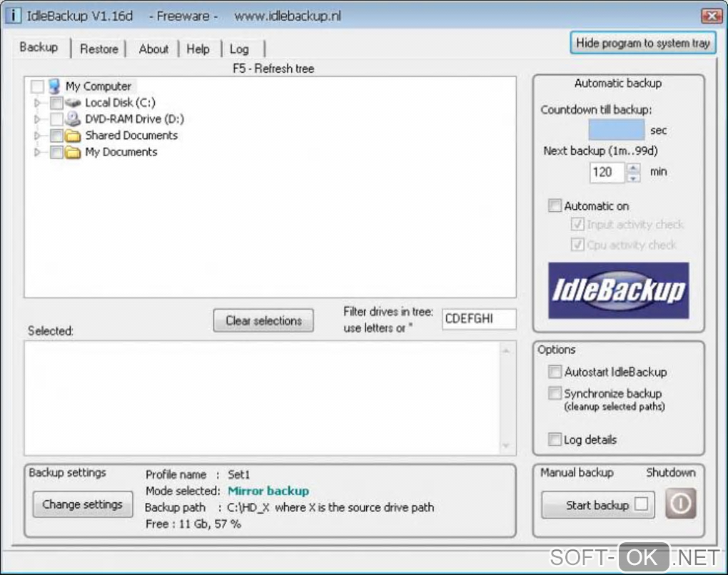Enable the Automatic on checkbox

(555, 205)
